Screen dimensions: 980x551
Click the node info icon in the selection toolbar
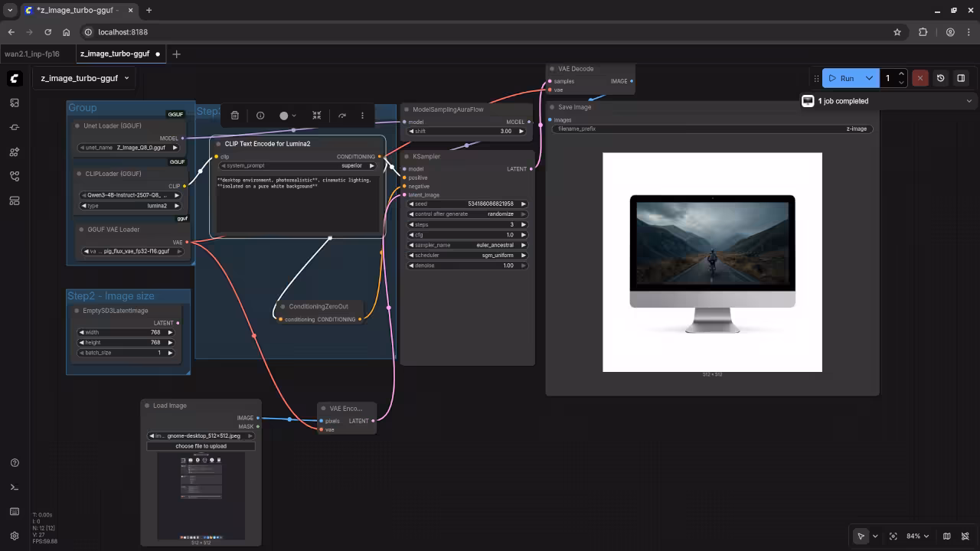coord(260,116)
